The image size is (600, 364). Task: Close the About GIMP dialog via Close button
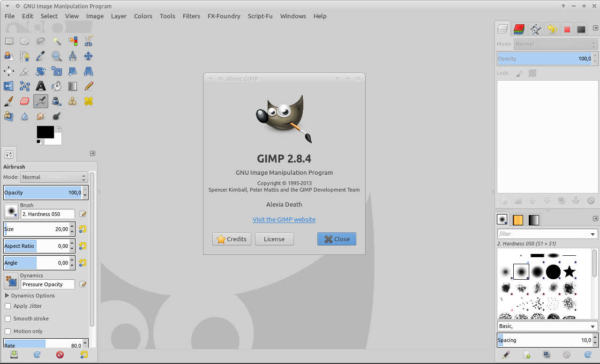click(x=337, y=239)
